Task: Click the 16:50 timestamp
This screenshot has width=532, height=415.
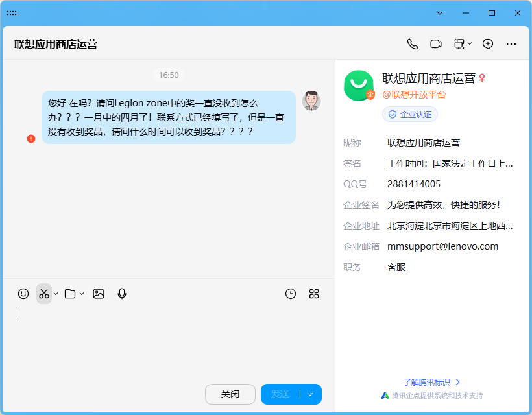Action: 169,75
